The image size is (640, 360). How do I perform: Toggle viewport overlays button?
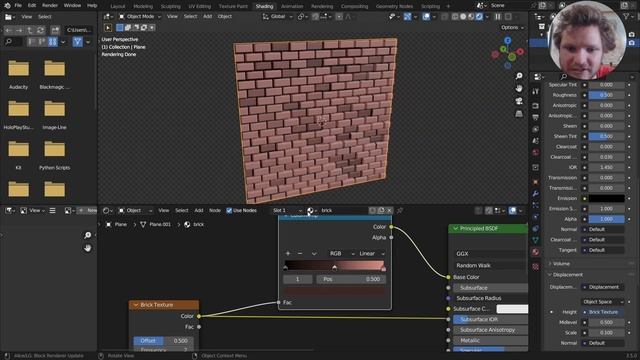point(426,17)
